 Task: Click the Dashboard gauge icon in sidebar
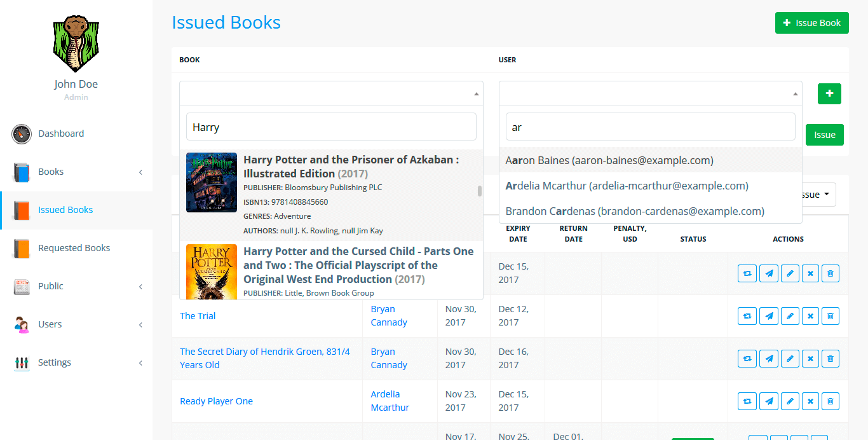[22, 134]
